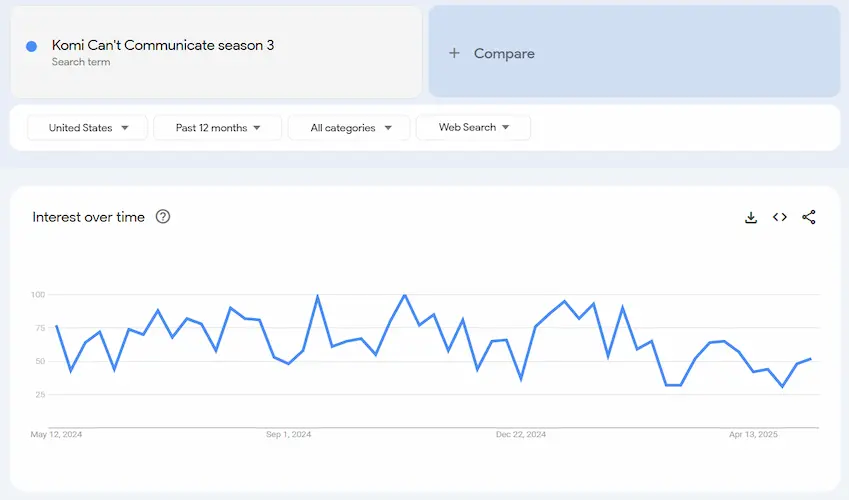Download the Interest over time data
The width and height of the screenshot is (849, 500).
(751, 217)
